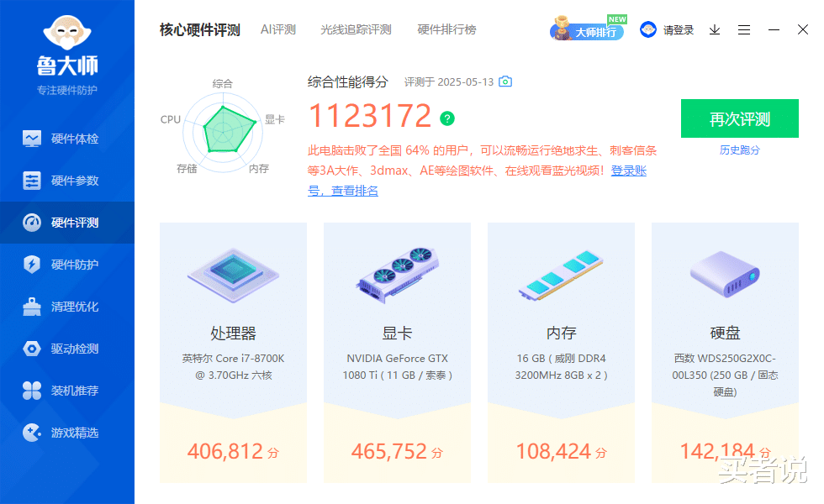The width and height of the screenshot is (824, 504).
Task: Close the 鲁大师 window
Action: [802, 29]
